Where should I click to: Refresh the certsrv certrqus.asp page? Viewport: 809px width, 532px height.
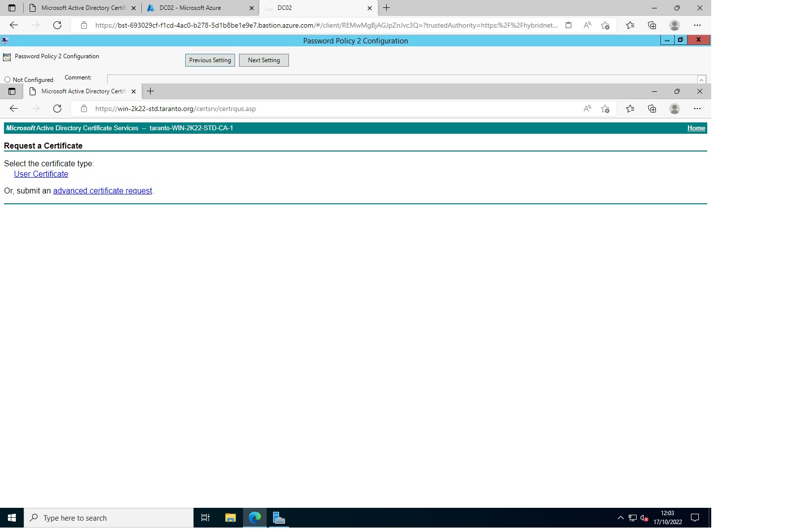(x=57, y=109)
